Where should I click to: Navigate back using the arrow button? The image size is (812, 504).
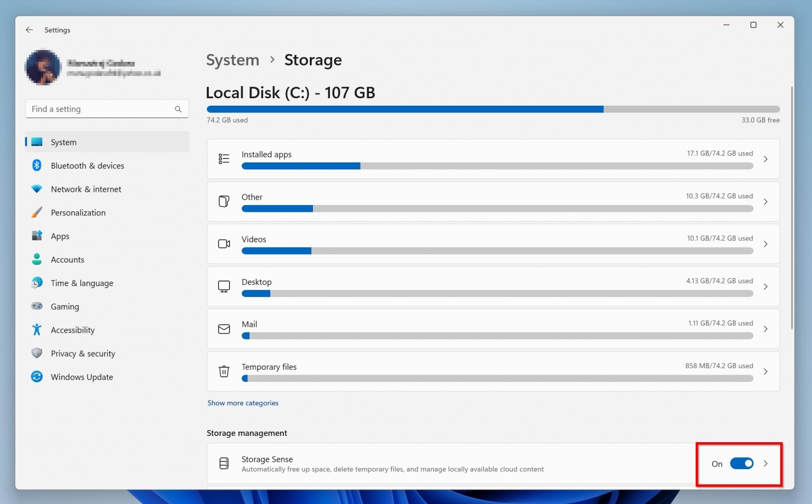click(x=29, y=30)
